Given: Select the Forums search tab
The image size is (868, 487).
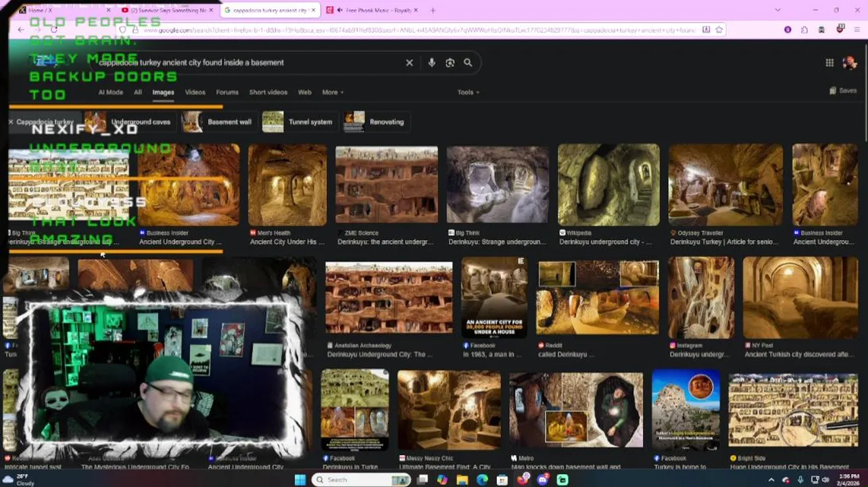Looking at the screenshot, I should [227, 92].
